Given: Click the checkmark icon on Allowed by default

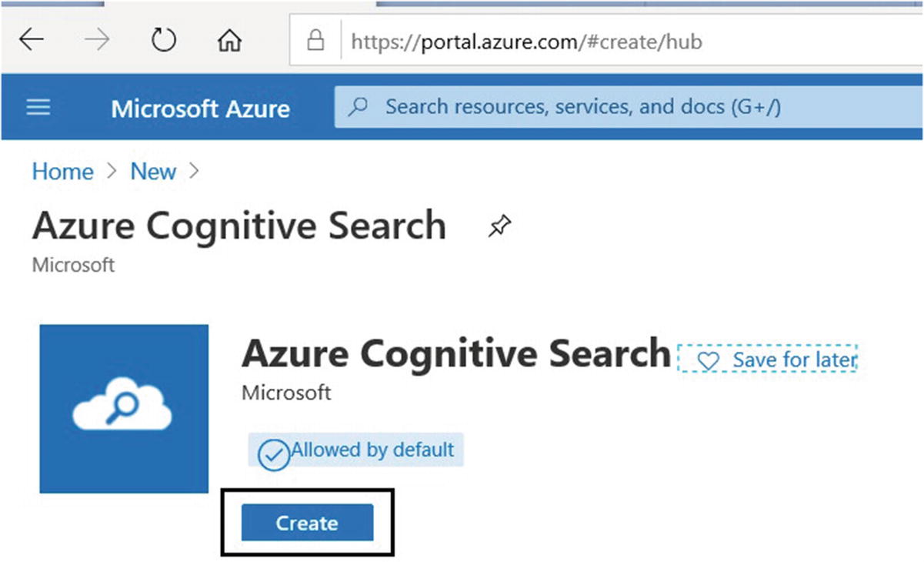Looking at the screenshot, I should pyautogui.click(x=273, y=454).
